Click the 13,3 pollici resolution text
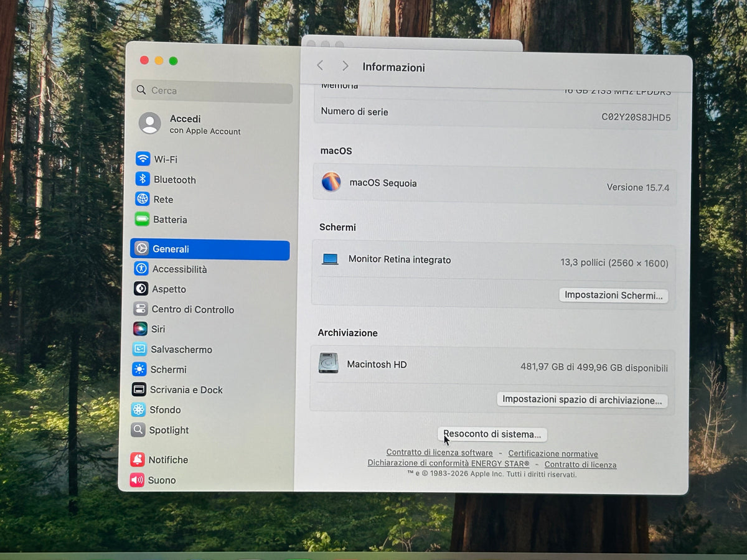 [614, 263]
